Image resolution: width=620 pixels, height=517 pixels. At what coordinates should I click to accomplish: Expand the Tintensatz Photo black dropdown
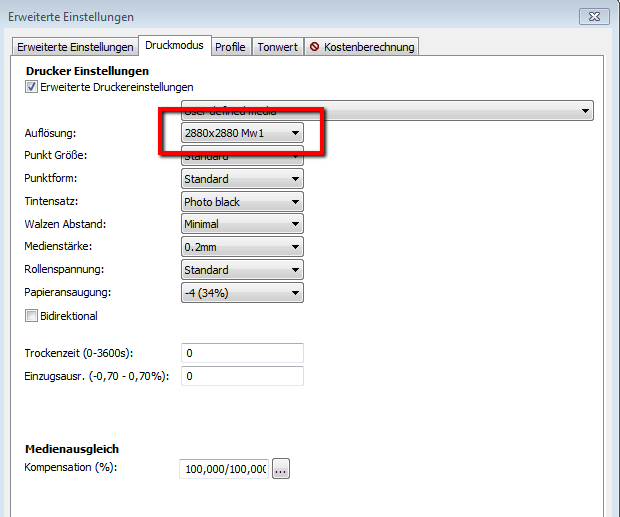pyautogui.click(x=242, y=202)
